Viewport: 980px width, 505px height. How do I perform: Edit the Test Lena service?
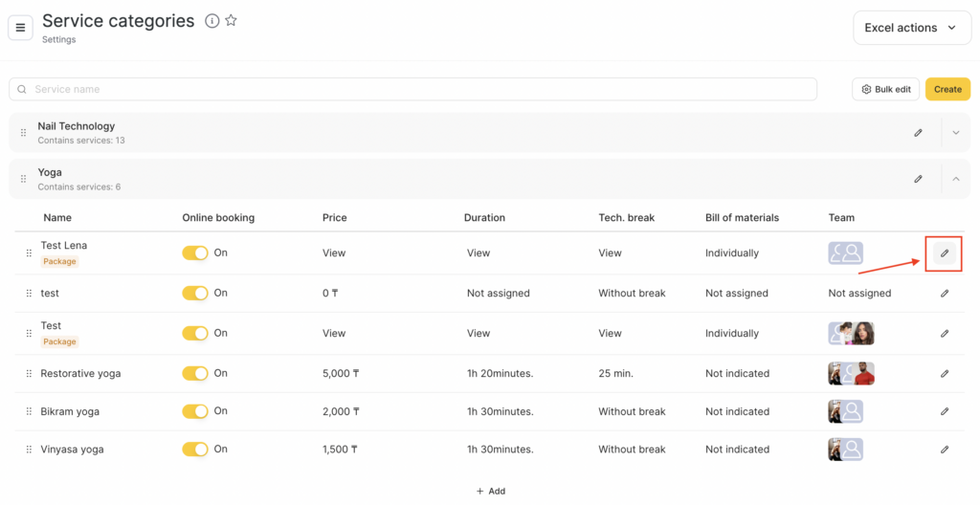point(945,253)
